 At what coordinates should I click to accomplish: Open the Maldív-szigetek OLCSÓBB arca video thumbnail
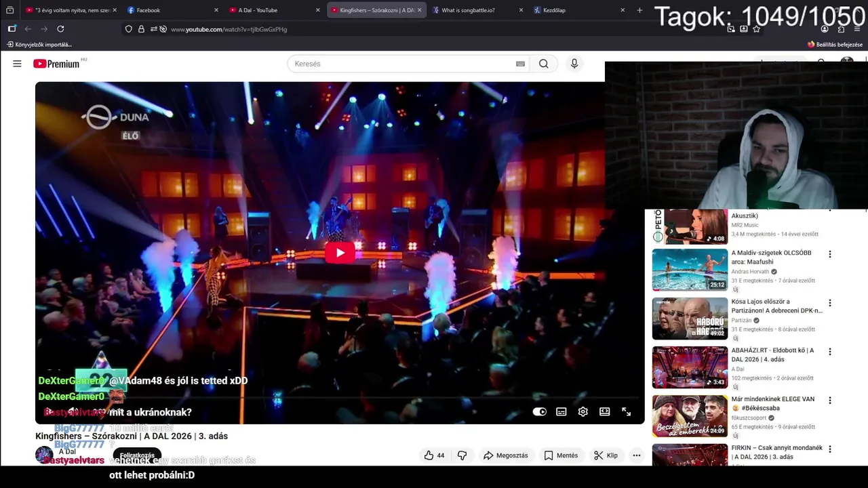[690, 270]
